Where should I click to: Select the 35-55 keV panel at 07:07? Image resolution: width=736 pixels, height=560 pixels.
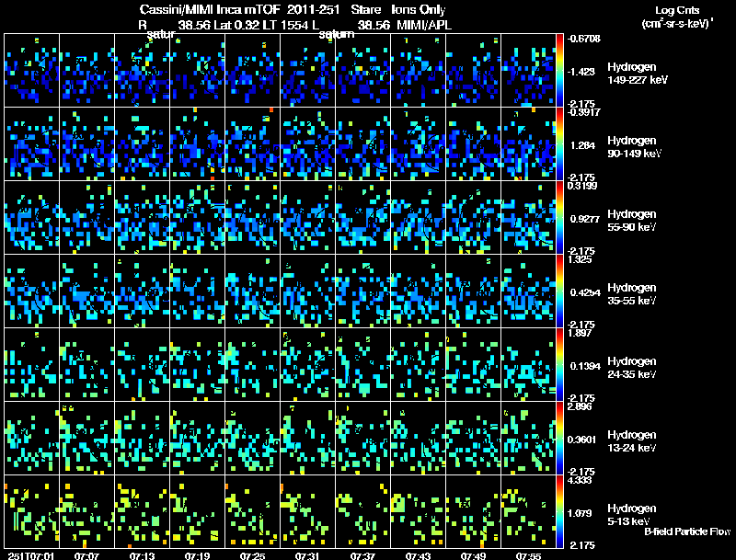86,291
